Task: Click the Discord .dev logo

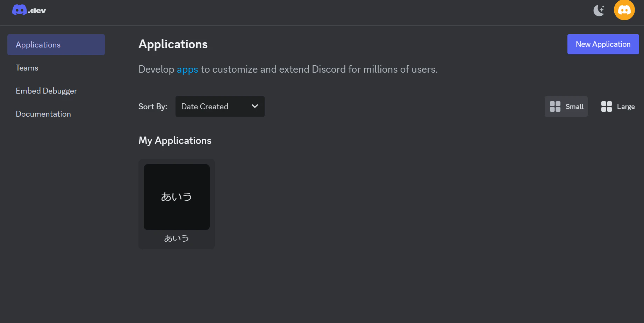Action: point(29,10)
